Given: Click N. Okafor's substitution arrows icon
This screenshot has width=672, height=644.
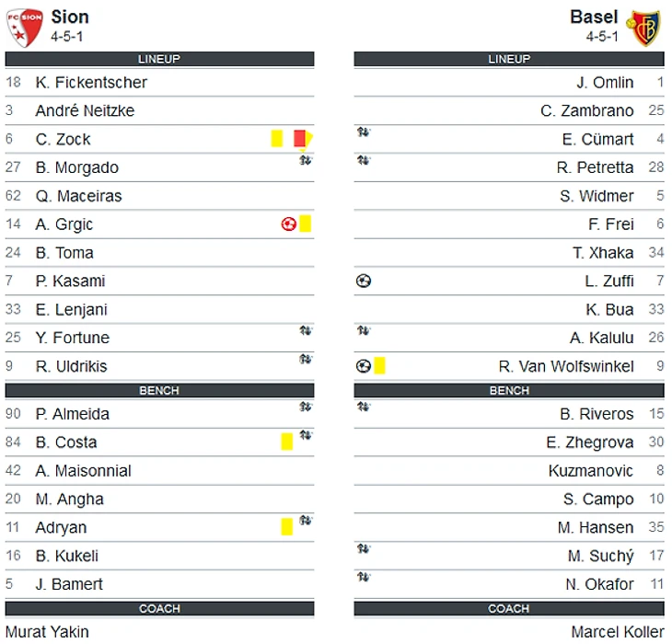Looking at the screenshot, I should pyautogui.click(x=364, y=577).
